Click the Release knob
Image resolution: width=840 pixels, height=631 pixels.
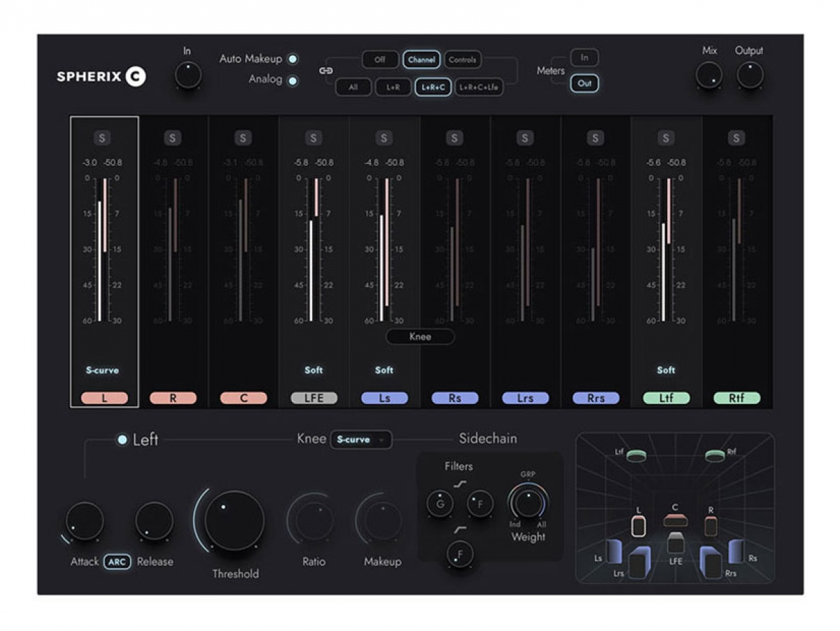point(154,521)
